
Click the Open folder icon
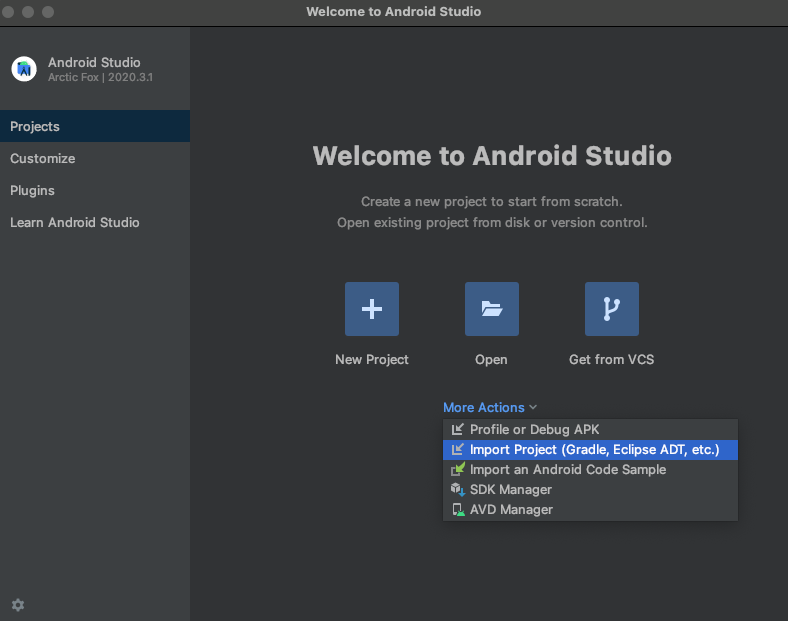pyautogui.click(x=491, y=309)
